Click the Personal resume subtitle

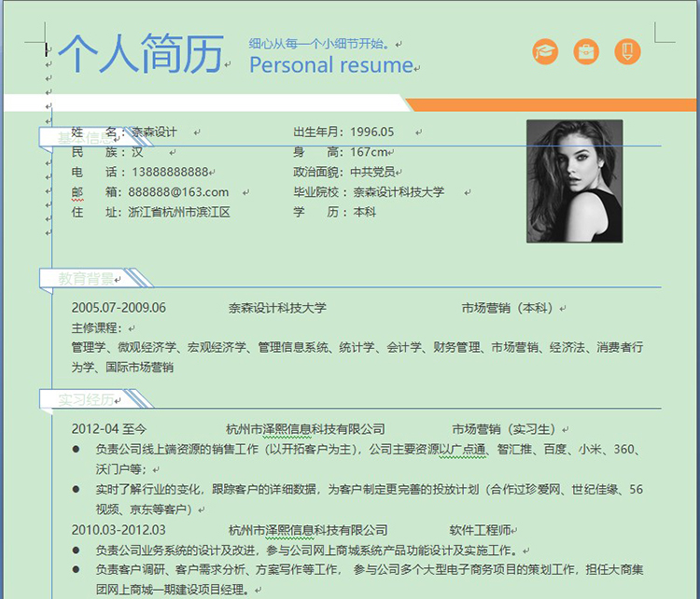click(331, 65)
